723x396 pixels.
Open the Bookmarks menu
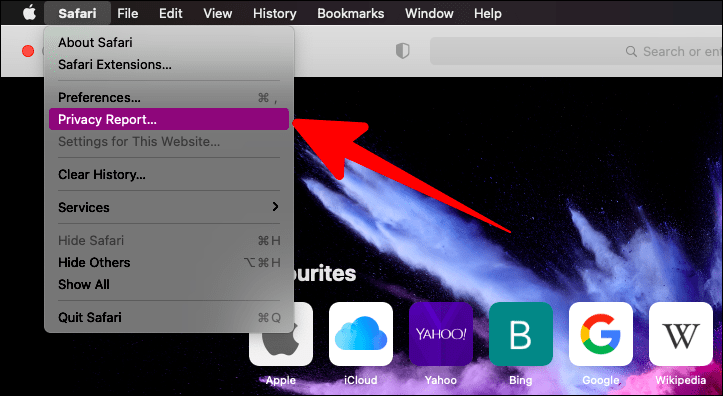click(350, 13)
